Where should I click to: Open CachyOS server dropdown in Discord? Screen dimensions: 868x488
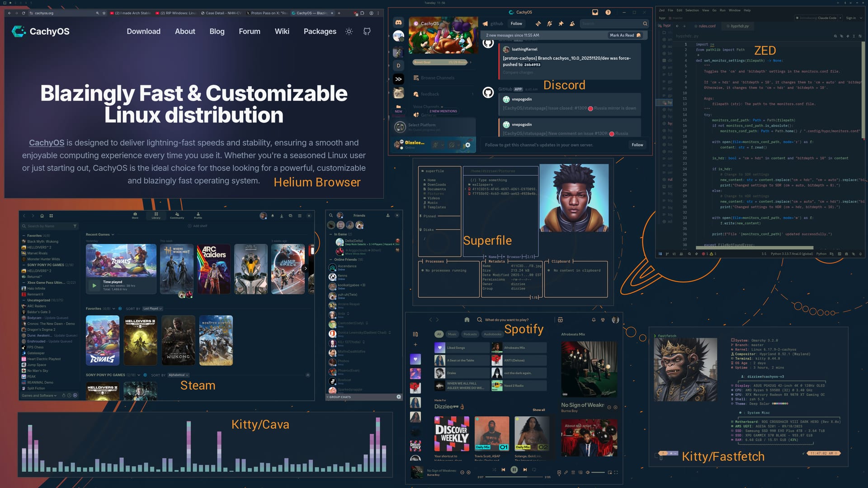[x=471, y=23]
